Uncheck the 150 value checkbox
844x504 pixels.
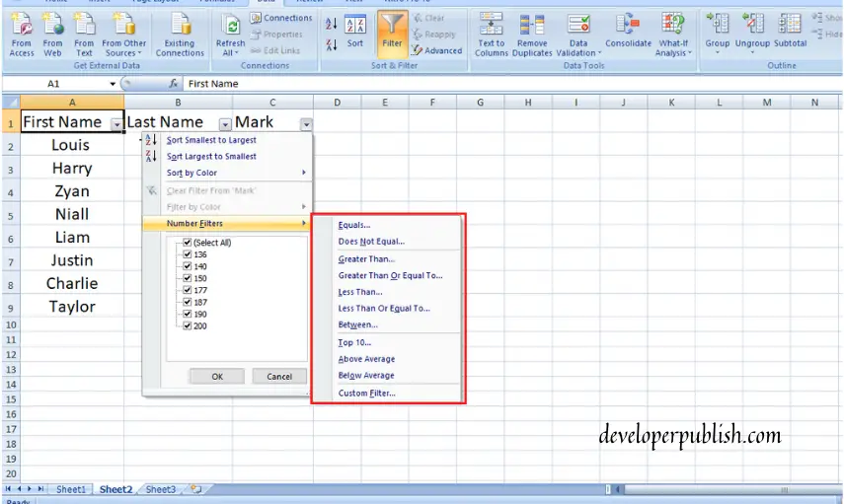[188, 278]
